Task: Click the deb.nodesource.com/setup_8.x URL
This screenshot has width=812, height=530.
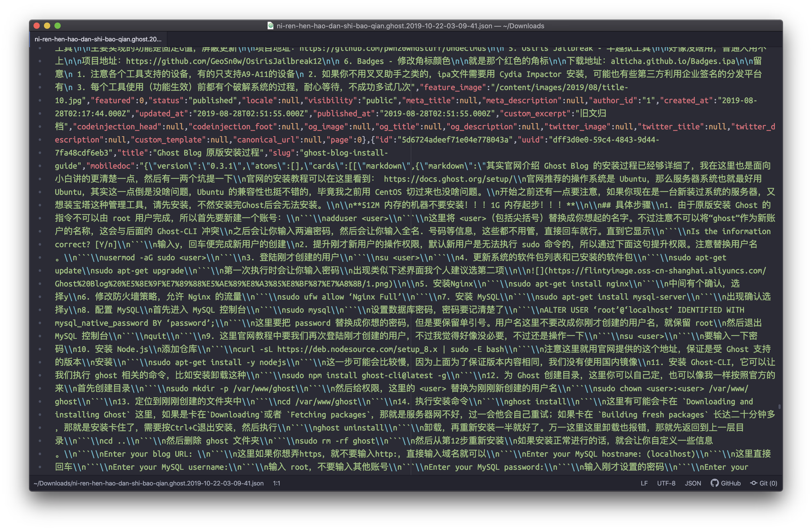Action: pos(357,349)
